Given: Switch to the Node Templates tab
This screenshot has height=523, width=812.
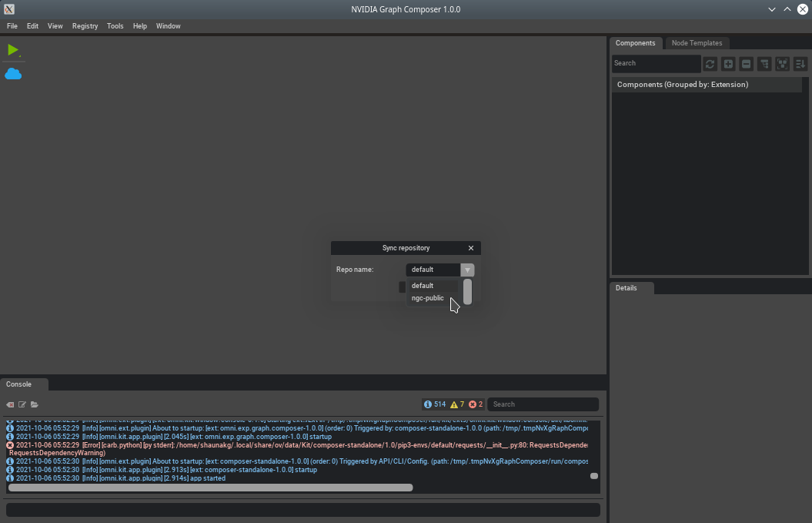Looking at the screenshot, I should click(x=697, y=43).
